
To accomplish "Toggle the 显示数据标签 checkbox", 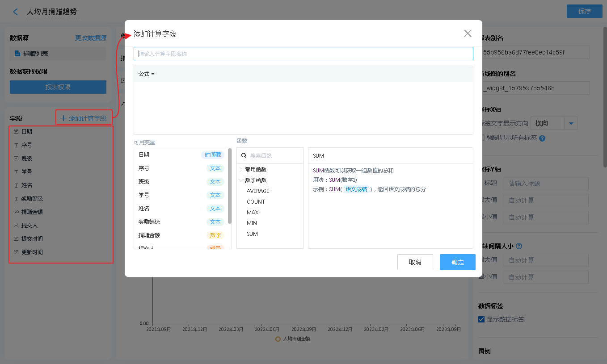I will 481,319.
